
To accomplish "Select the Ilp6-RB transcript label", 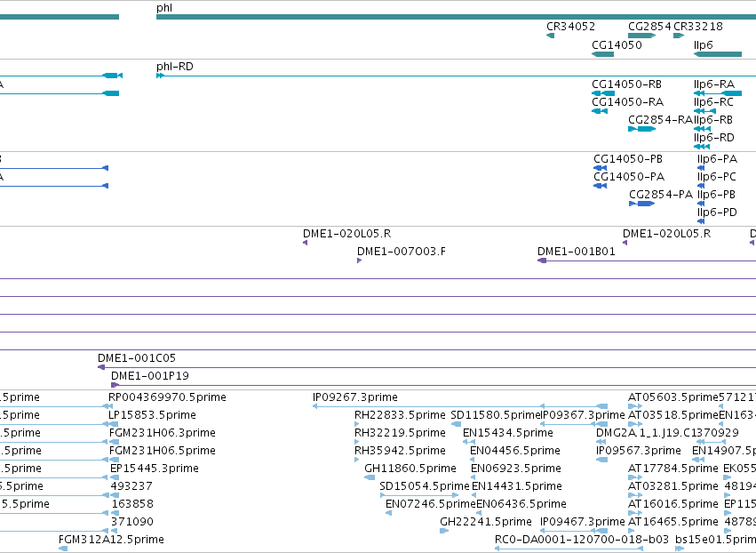I will point(713,120).
